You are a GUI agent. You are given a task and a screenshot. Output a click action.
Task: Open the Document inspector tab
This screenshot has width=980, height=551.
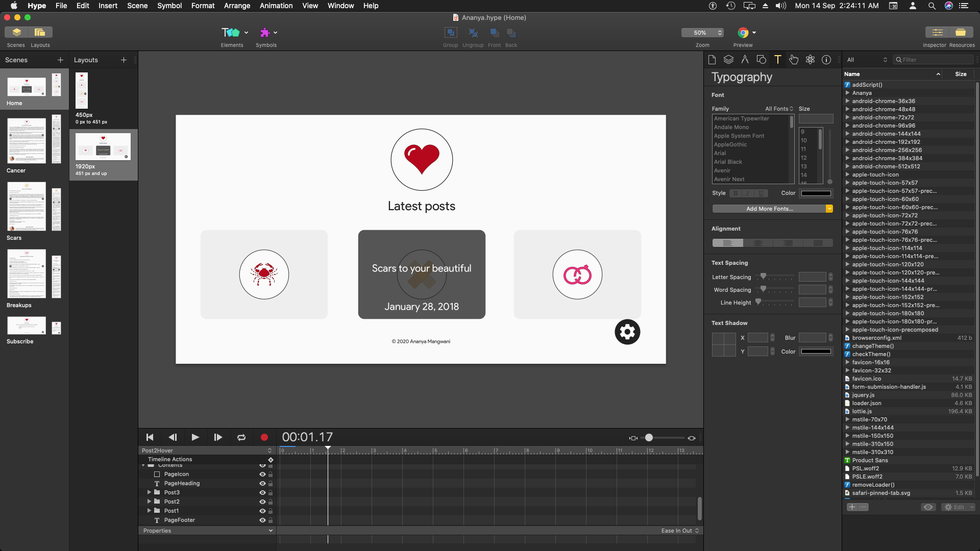tap(712, 60)
